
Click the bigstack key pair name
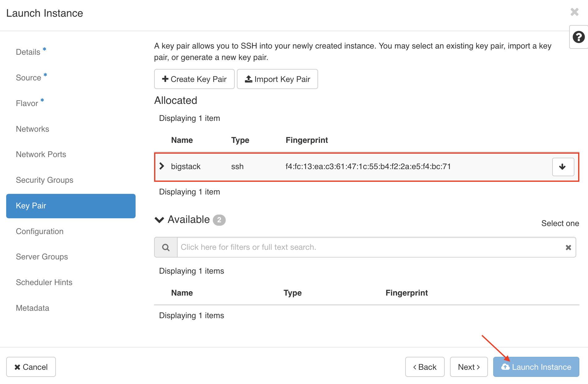point(186,167)
